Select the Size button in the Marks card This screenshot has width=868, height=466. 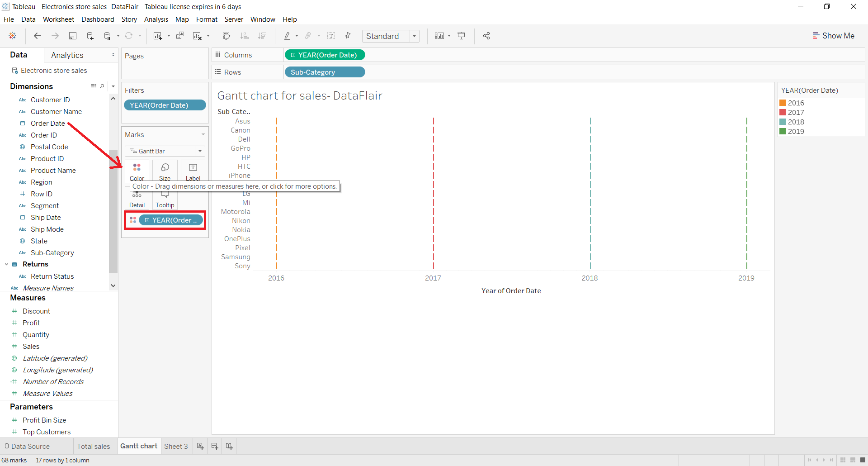pyautogui.click(x=165, y=171)
